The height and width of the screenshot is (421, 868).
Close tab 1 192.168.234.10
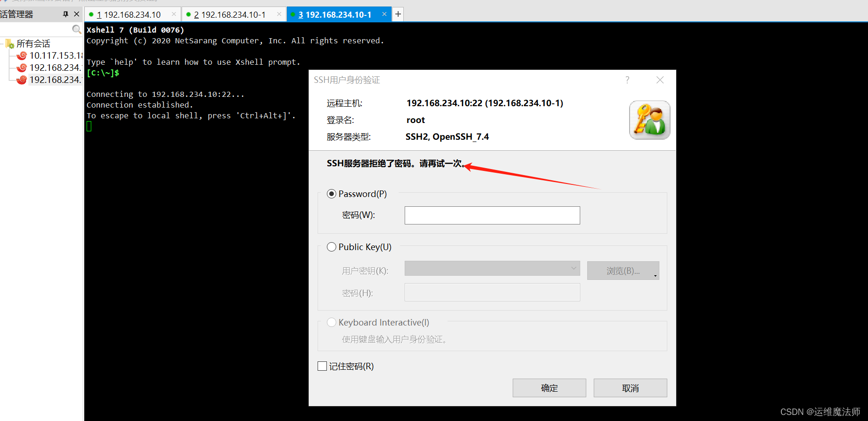coord(174,14)
